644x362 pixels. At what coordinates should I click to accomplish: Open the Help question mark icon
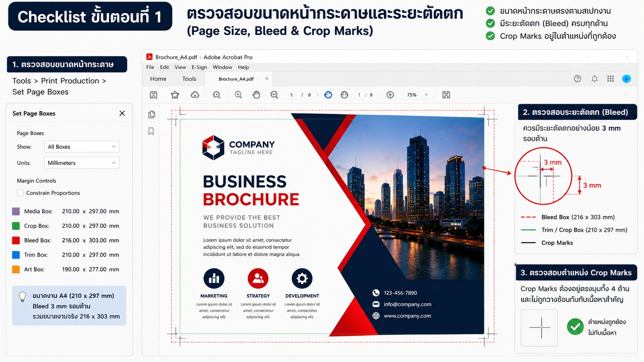click(577, 78)
